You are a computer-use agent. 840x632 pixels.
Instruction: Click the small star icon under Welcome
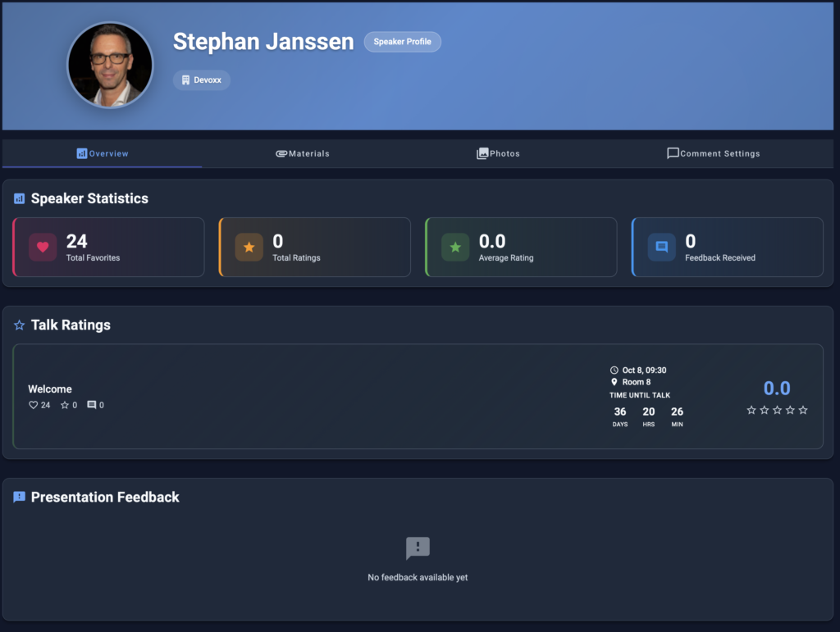65,405
